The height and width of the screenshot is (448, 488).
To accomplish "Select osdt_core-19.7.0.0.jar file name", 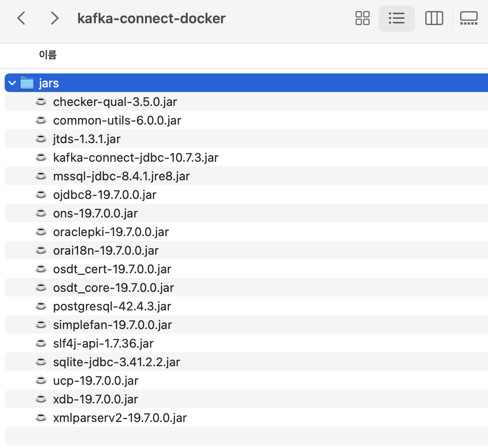I will click(113, 288).
